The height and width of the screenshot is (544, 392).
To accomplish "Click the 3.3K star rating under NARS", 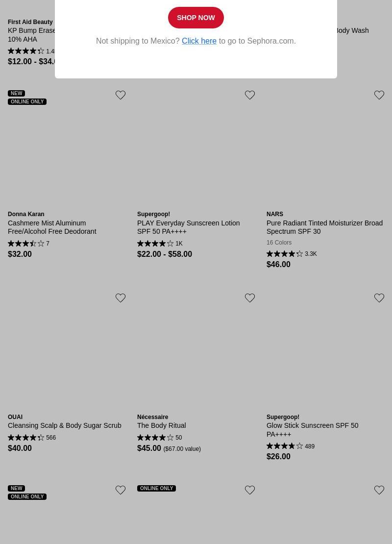I will (x=292, y=254).
